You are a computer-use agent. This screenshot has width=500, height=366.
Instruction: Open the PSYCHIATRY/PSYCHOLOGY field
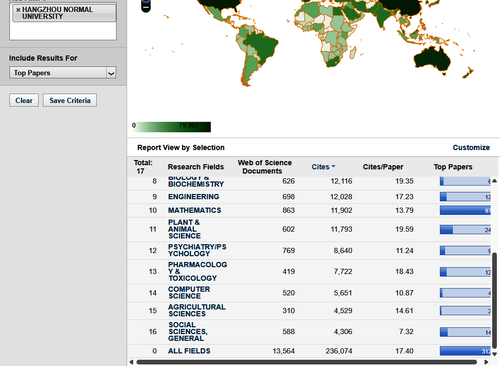pyautogui.click(x=197, y=250)
